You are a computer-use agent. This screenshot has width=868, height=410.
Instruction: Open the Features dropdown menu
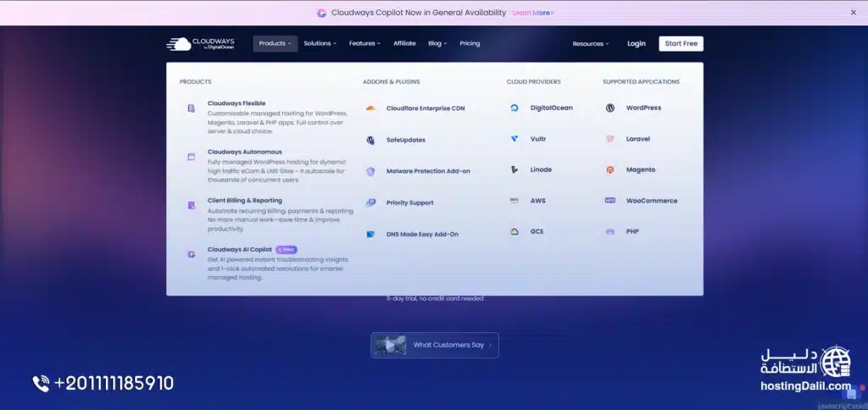pos(364,44)
